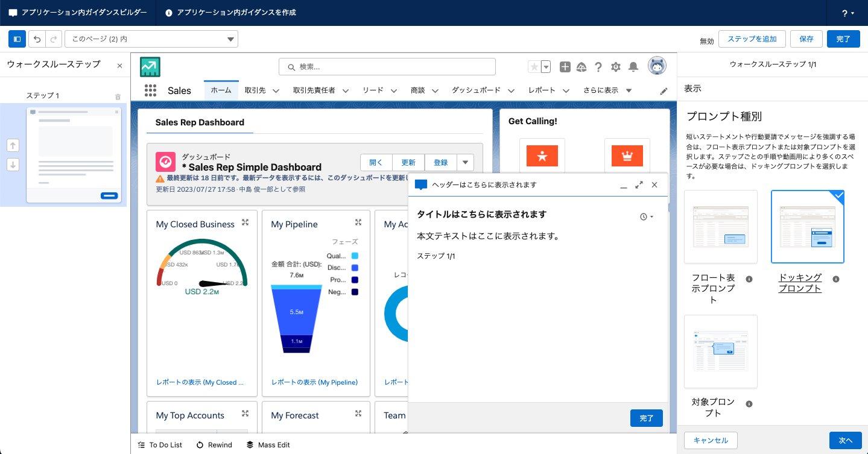Open the notifications bell
868x454 pixels.
(x=633, y=67)
